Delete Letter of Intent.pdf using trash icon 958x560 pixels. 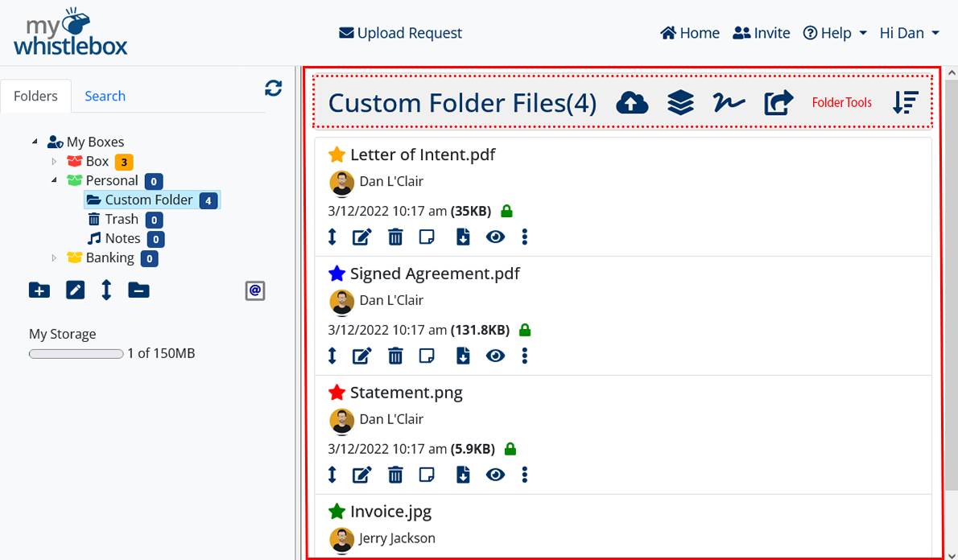[x=395, y=237]
